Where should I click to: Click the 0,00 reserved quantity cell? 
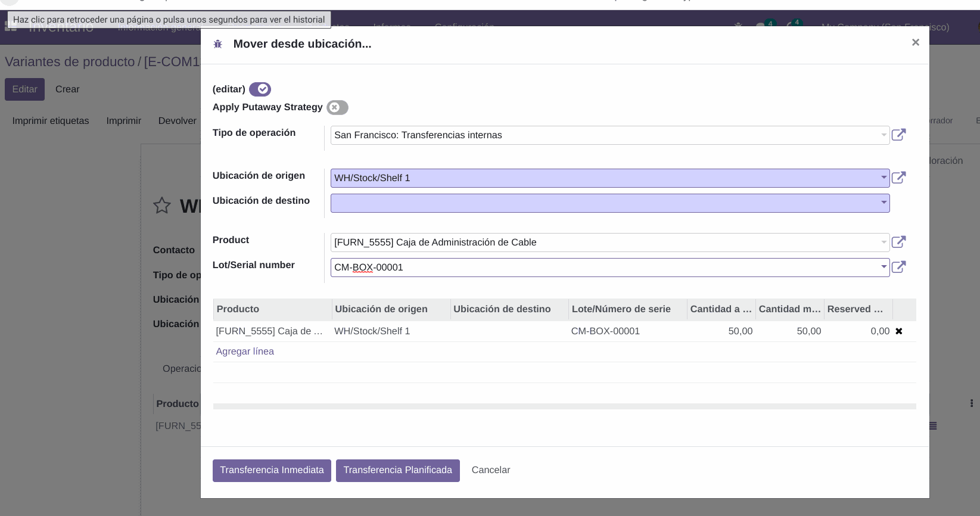click(x=858, y=331)
